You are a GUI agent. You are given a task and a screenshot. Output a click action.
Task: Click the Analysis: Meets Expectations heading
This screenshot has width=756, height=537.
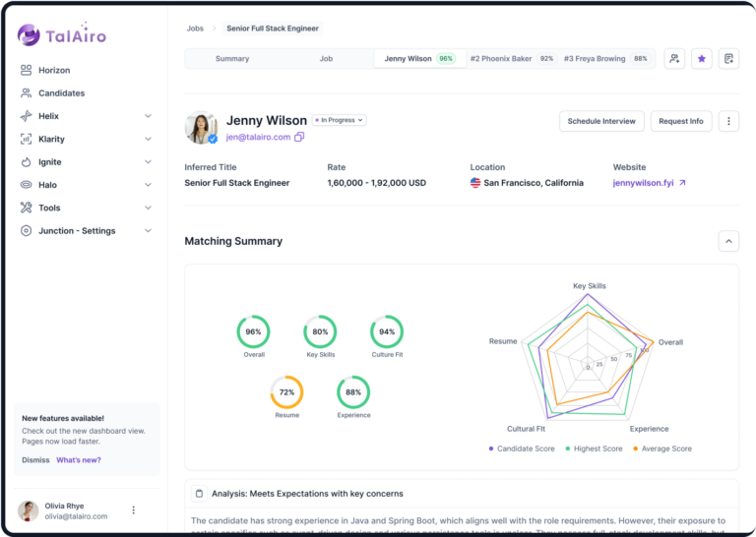(x=307, y=494)
